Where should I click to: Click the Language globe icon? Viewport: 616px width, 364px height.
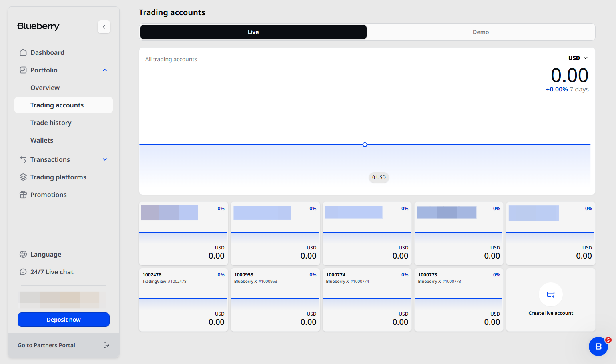click(23, 254)
